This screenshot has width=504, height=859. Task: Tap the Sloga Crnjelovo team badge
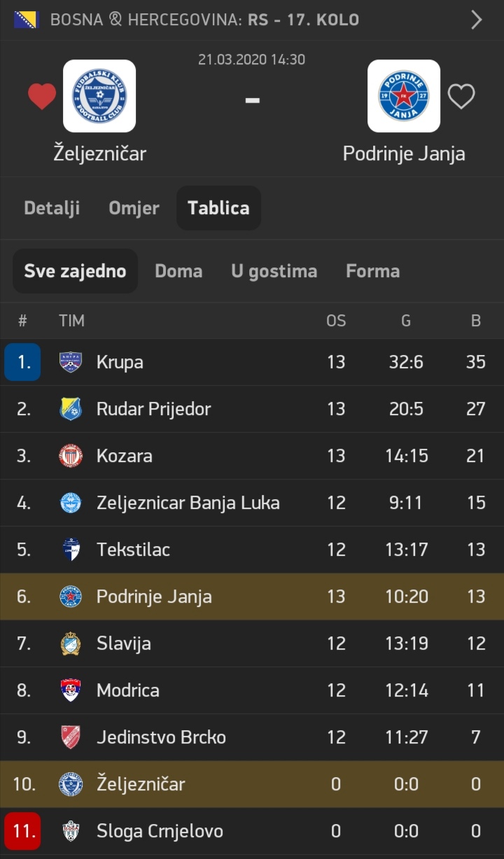coord(71,831)
